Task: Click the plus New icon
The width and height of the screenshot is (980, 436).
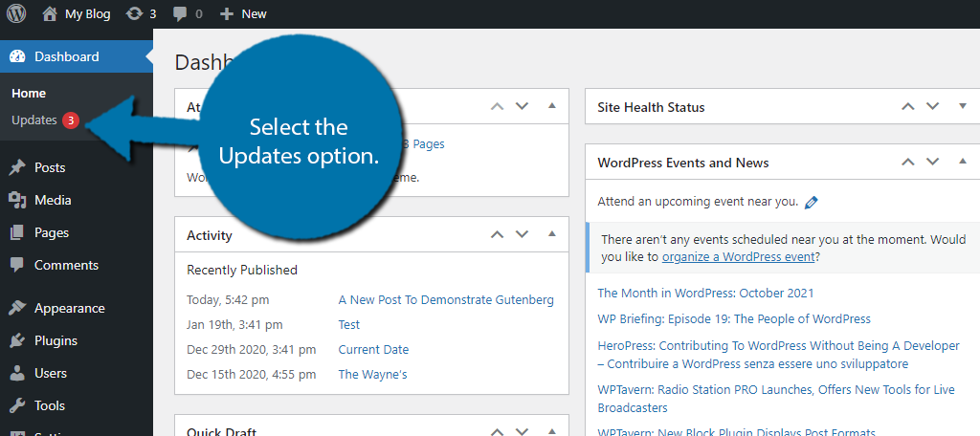Action: point(226,13)
